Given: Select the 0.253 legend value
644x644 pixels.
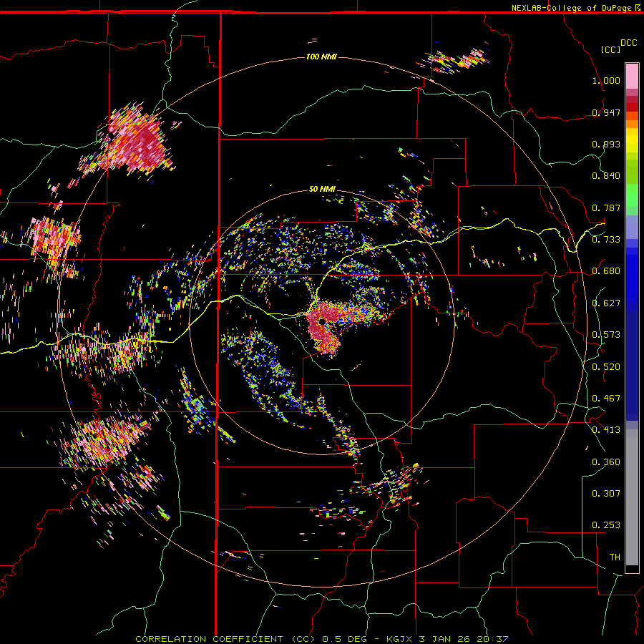Looking at the screenshot, I should [606, 525].
